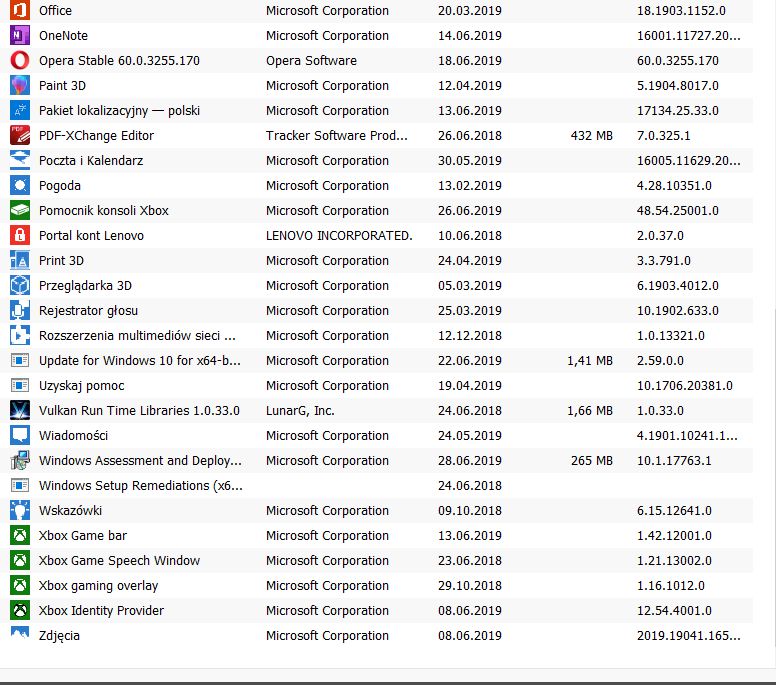Image resolution: width=776 pixels, height=685 pixels.
Task: Click the Pogoda weather icon
Action: point(20,186)
